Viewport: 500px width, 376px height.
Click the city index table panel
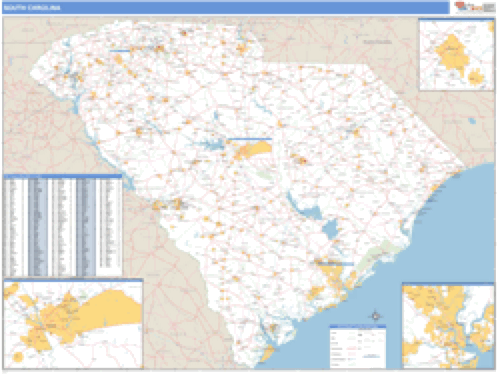pos(63,226)
